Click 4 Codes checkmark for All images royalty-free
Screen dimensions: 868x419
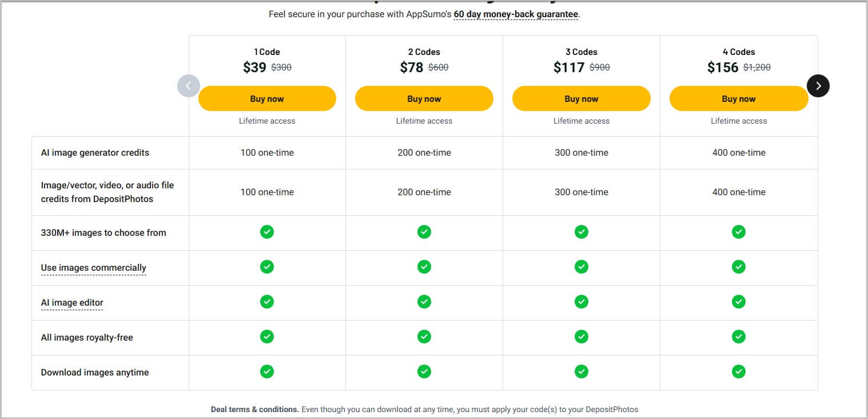(739, 337)
